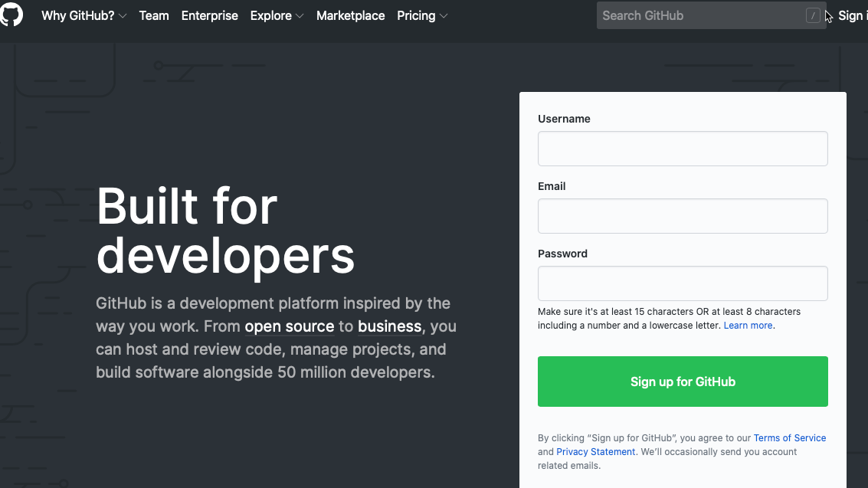Click the Username input field

[x=683, y=149]
